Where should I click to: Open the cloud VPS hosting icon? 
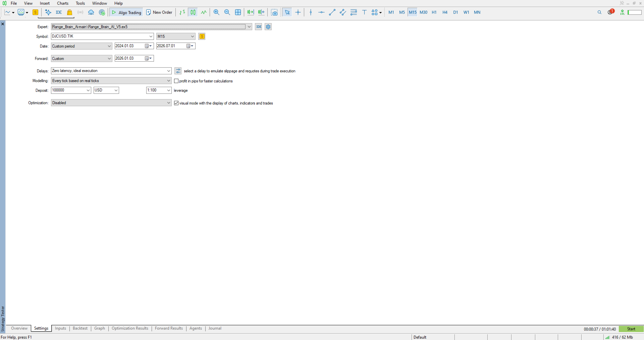tap(91, 12)
